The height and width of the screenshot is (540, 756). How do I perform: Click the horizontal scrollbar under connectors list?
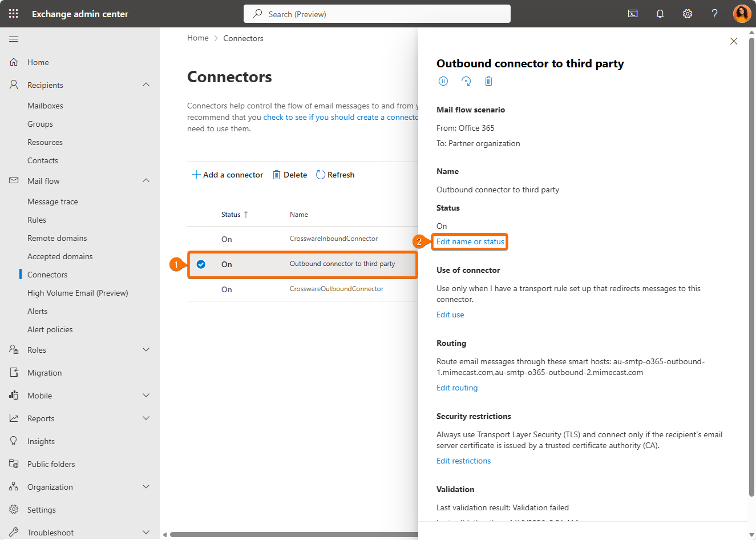pos(291,535)
